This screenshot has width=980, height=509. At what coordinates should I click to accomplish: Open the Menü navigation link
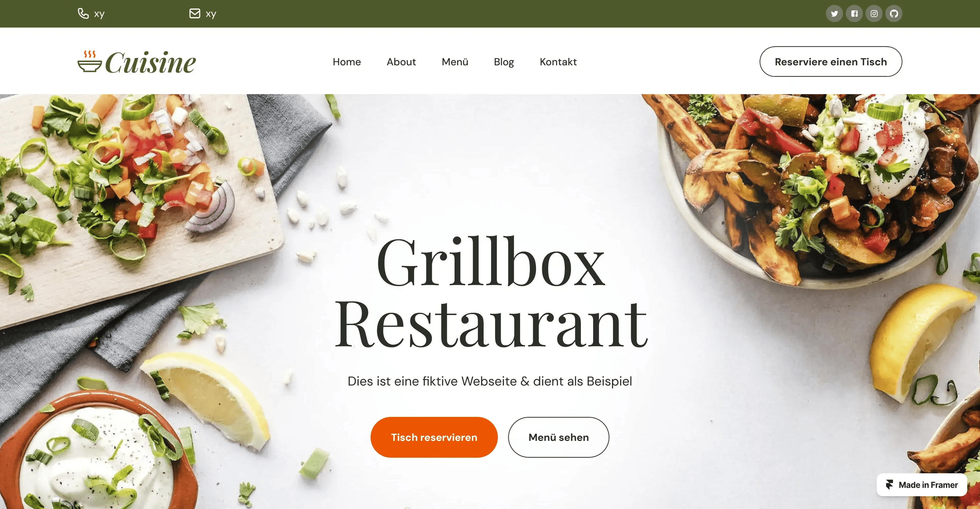click(x=454, y=61)
